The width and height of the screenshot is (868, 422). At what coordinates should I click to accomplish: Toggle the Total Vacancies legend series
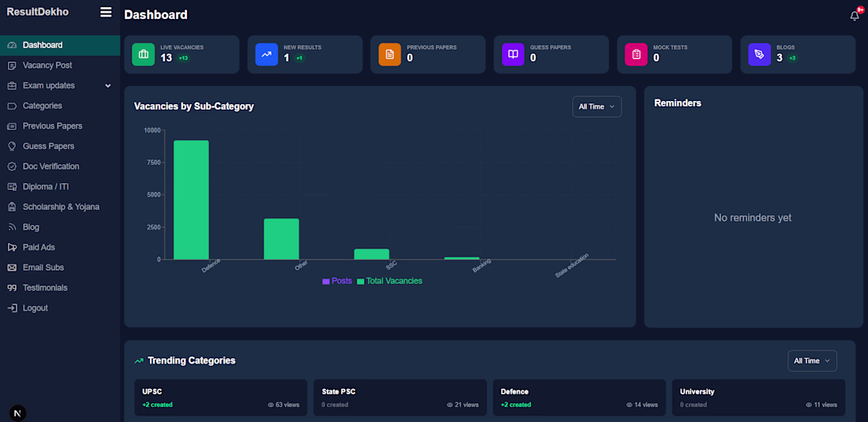pos(390,281)
